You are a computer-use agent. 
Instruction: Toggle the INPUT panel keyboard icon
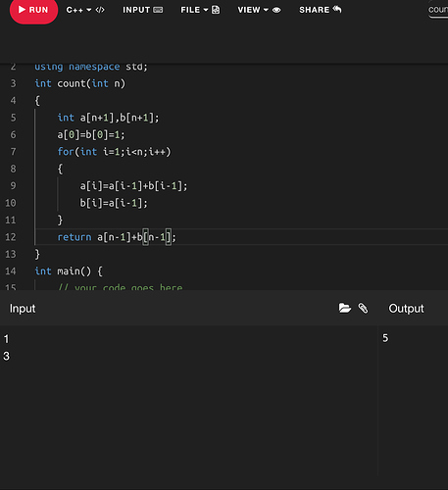pyautogui.click(x=158, y=10)
